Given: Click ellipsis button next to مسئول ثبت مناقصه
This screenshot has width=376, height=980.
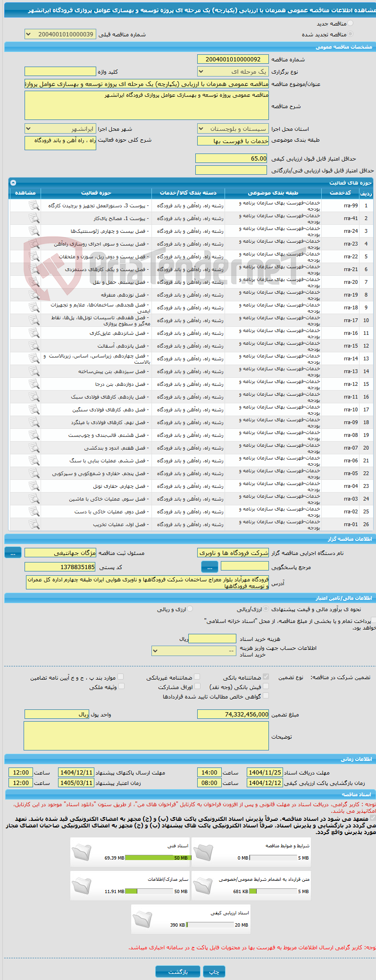Looking at the screenshot, I should point(13,553).
